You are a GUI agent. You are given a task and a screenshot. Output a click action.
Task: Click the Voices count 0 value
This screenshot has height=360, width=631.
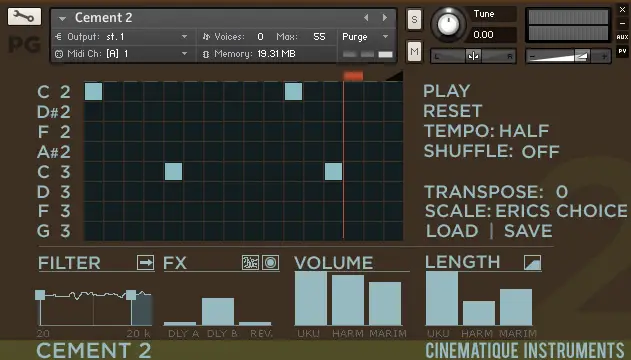coord(260,37)
